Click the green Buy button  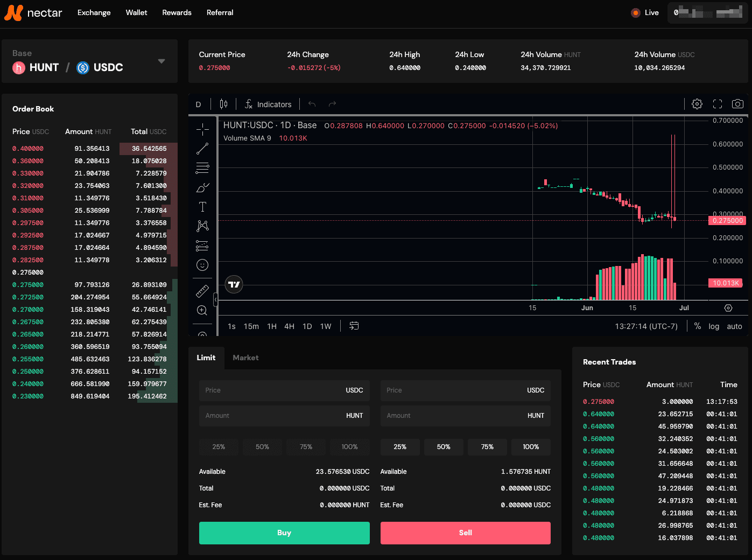point(284,533)
